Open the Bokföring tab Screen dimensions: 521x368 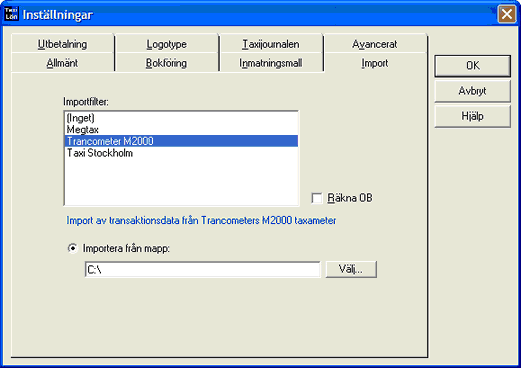166,63
